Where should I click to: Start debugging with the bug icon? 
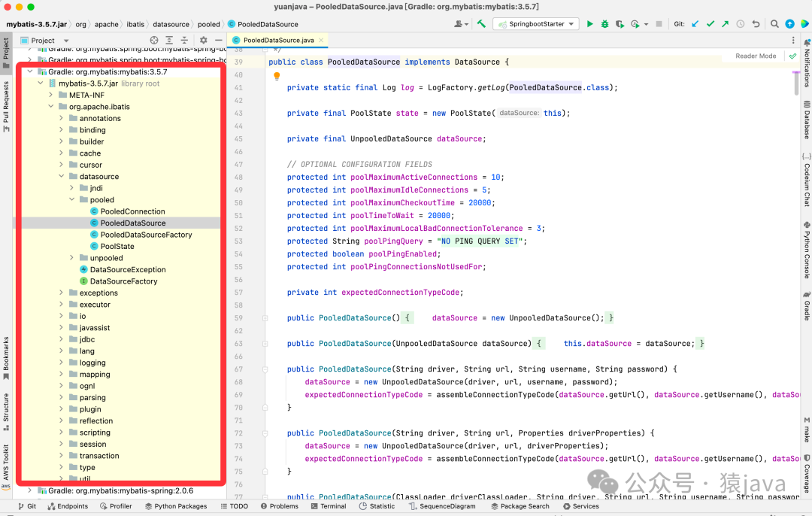tap(604, 24)
